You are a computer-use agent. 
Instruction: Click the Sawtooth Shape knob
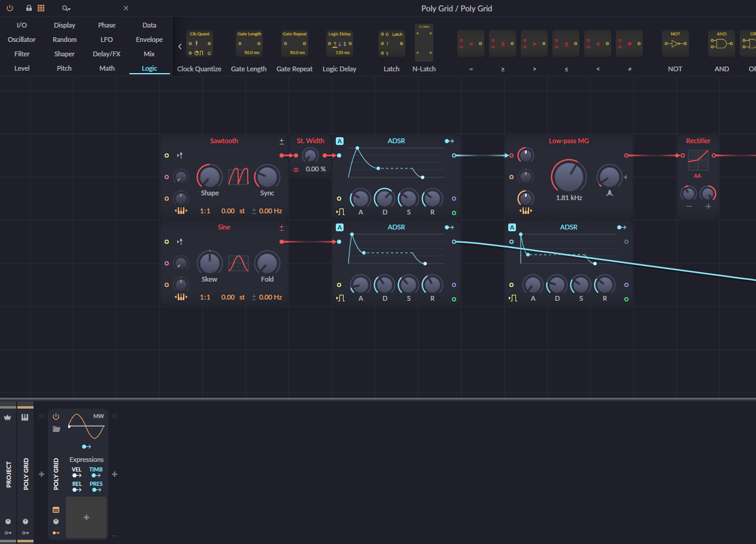pyautogui.click(x=210, y=176)
